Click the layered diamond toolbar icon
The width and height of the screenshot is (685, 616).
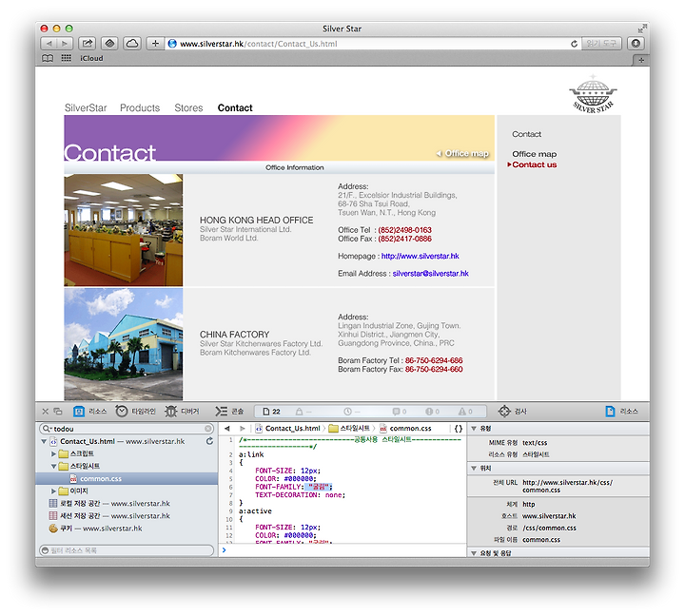(x=109, y=43)
